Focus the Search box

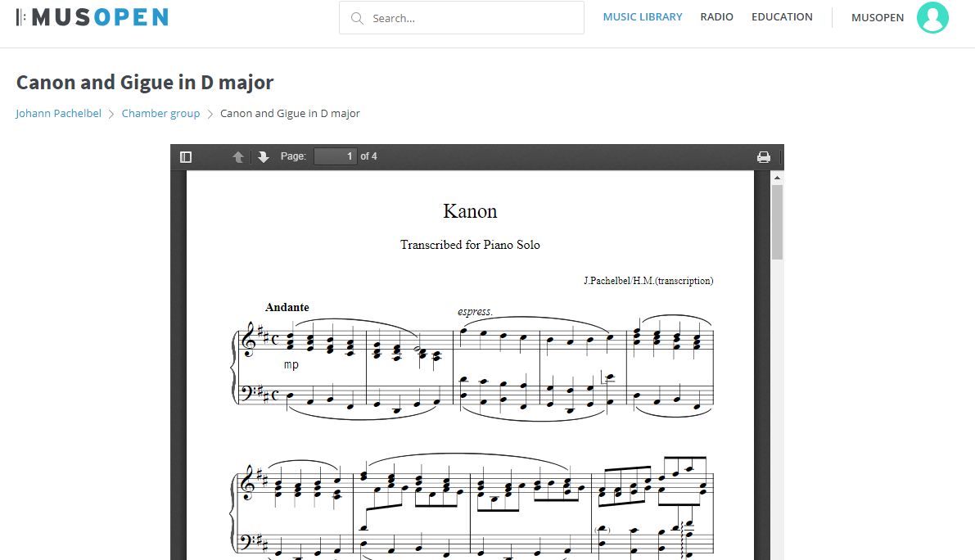click(x=462, y=18)
